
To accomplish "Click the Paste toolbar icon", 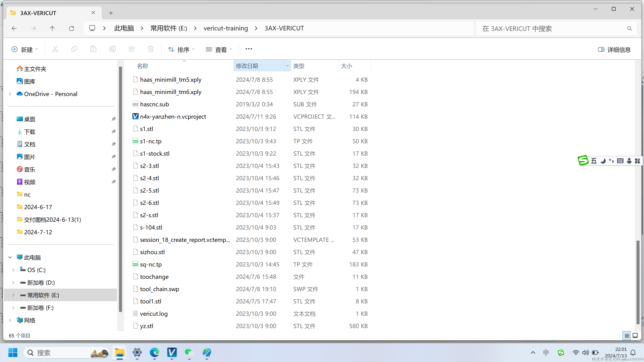I will tap(93, 49).
